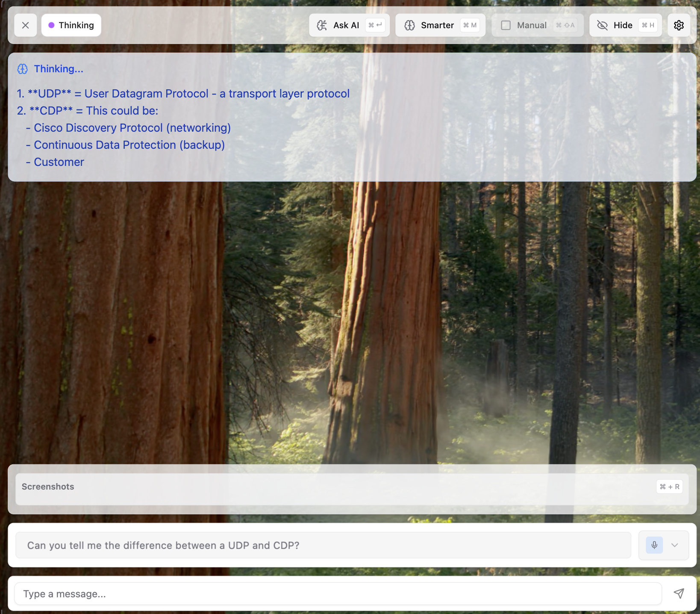Click the Smarter brain icon

click(x=409, y=25)
